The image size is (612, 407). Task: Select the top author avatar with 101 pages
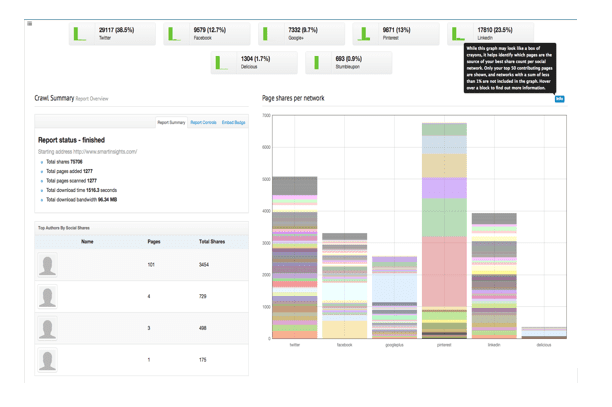pos(47,265)
